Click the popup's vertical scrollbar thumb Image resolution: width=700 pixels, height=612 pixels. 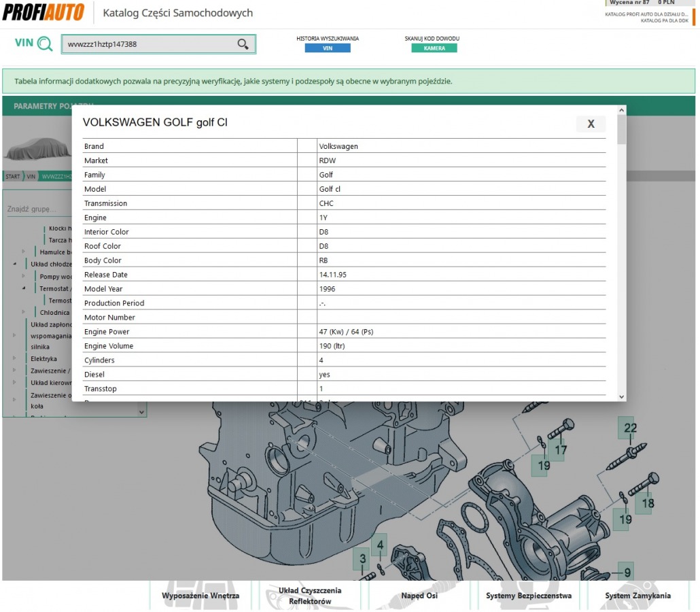click(x=621, y=129)
